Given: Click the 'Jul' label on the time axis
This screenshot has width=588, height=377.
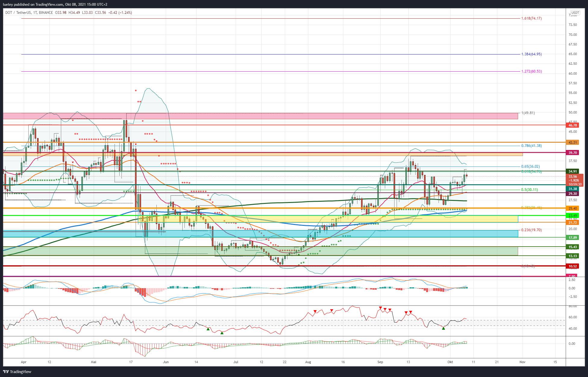Looking at the screenshot, I should click(x=236, y=362).
